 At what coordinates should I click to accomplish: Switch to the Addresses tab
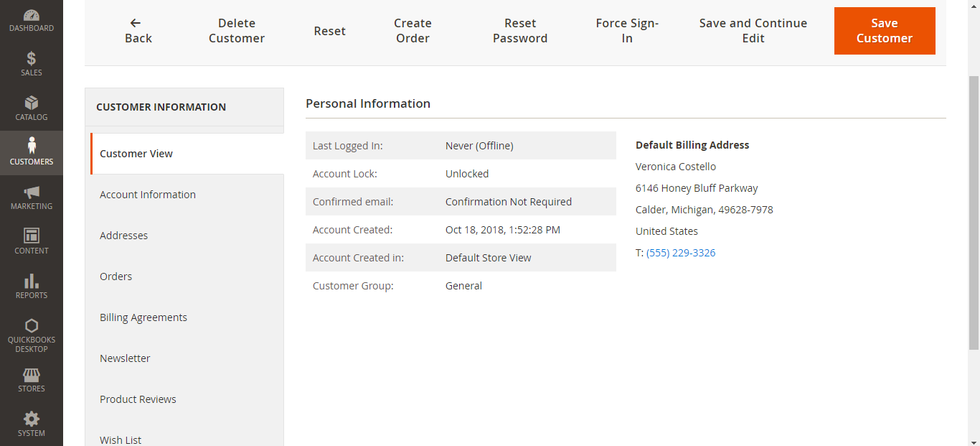[x=124, y=236]
